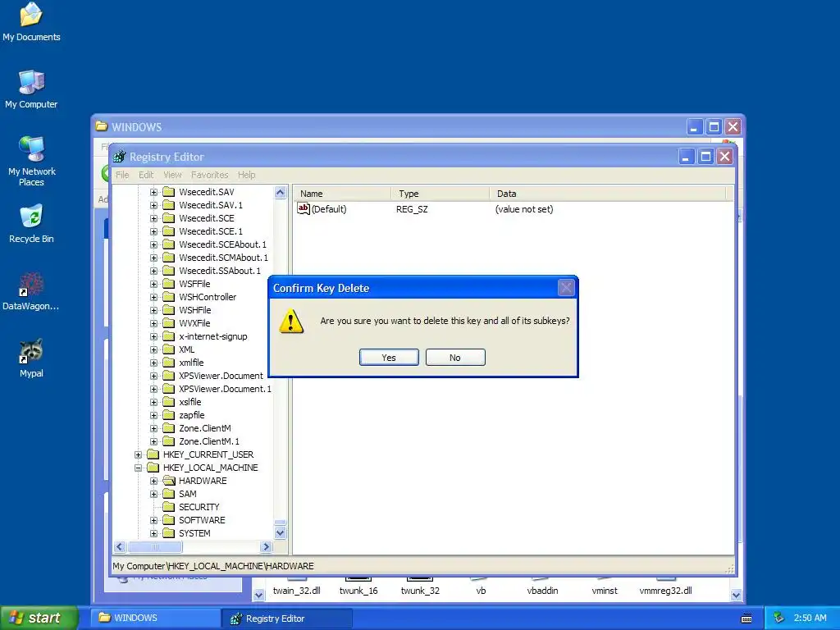The image size is (840, 630).
Task: Click the Zone.ClientM folder icon
Action: click(169, 428)
